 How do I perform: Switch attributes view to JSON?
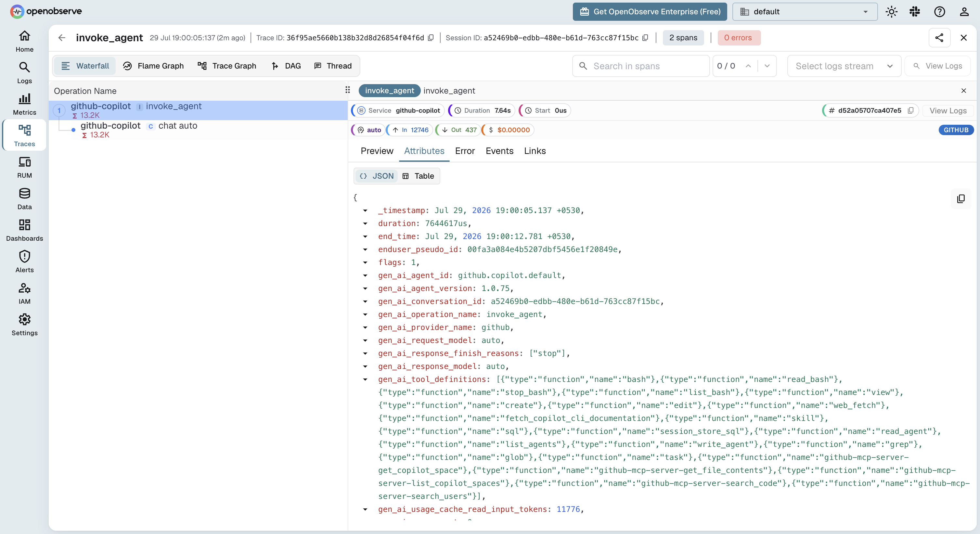point(377,176)
